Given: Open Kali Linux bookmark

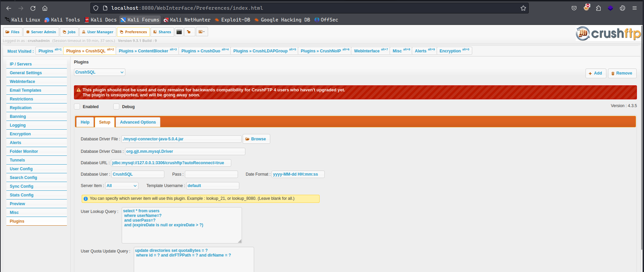Looking at the screenshot, I should tap(23, 20).
